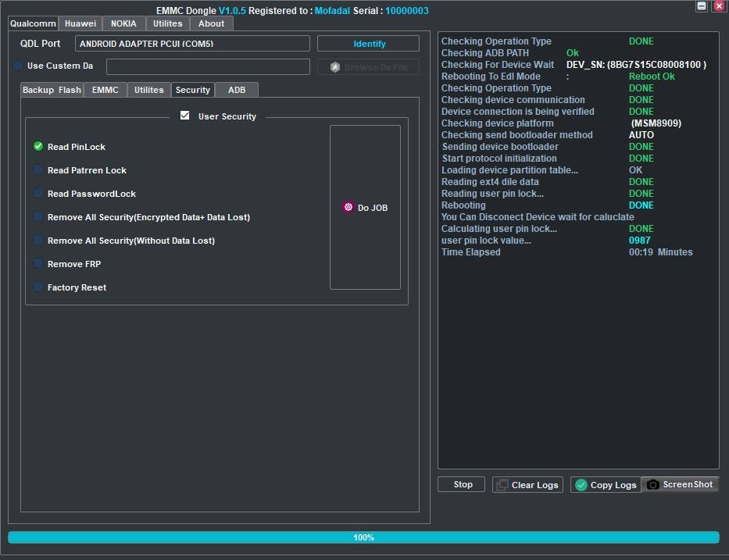This screenshot has height=560, width=729.
Task: Select Read Patrren Lock option
Action: pyautogui.click(x=38, y=169)
